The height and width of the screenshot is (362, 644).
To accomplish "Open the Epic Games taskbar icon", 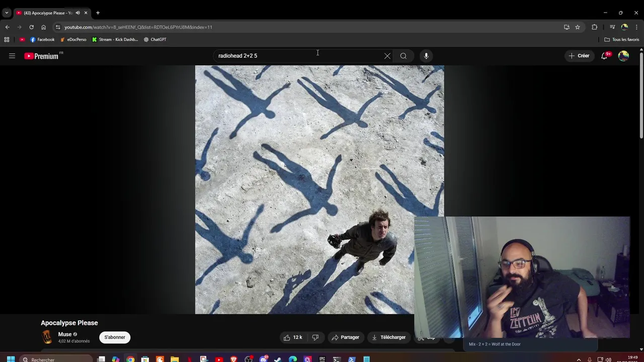I will 322,359.
